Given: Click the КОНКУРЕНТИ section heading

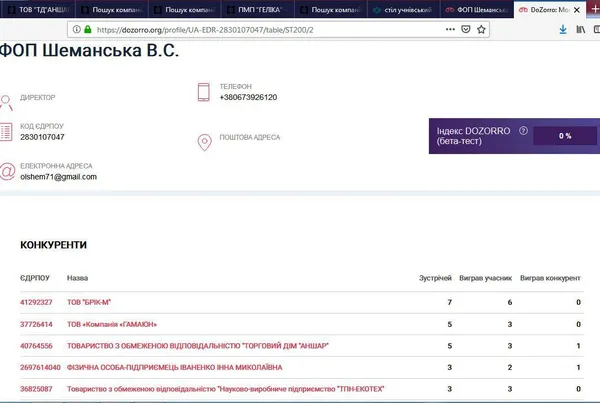Looking at the screenshot, I should pos(54,245).
